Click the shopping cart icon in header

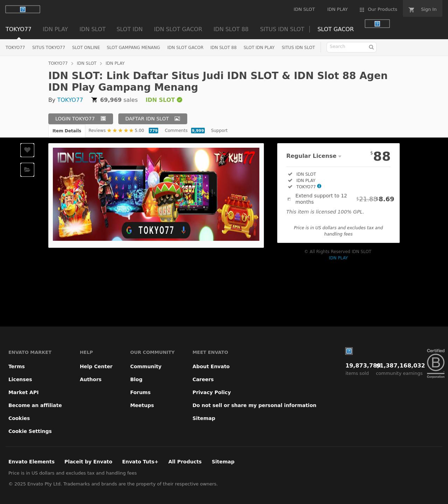(412, 10)
